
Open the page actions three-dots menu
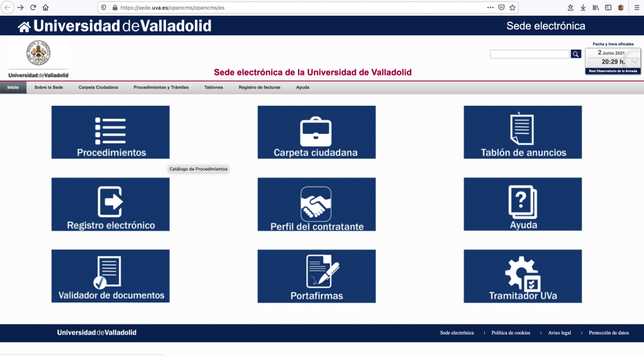pyautogui.click(x=491, y=8)
